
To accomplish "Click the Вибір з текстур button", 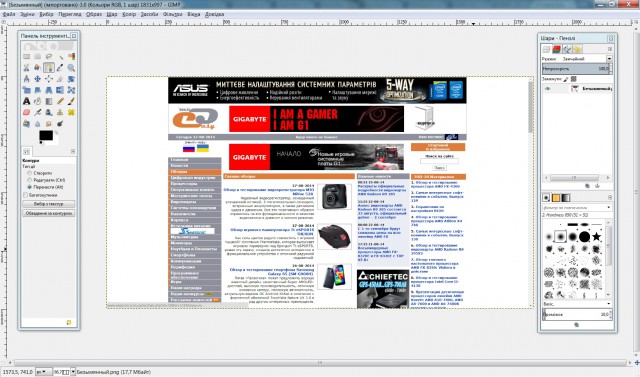I will click(49, 204).
